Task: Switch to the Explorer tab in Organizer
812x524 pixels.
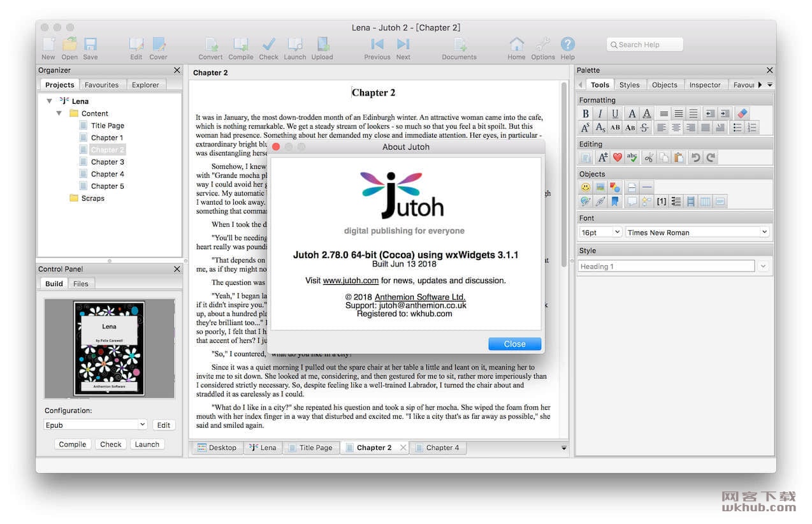Action: click(145, 85)
